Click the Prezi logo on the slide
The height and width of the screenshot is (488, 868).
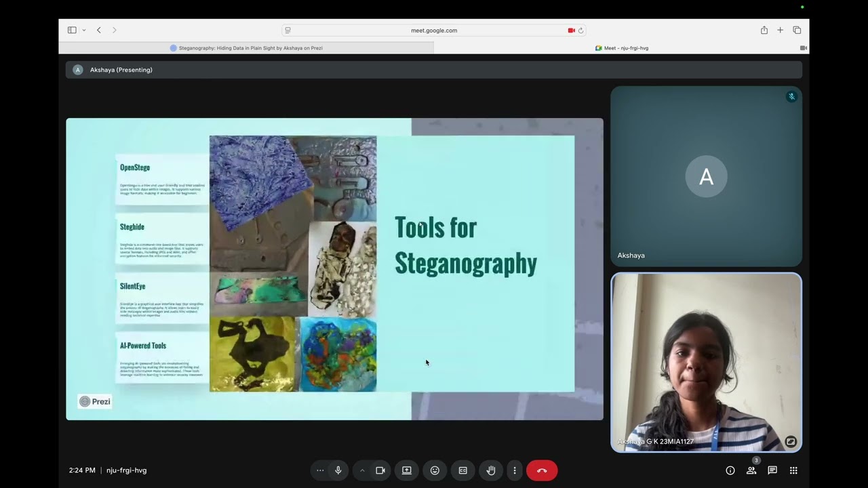click(95, 401)
